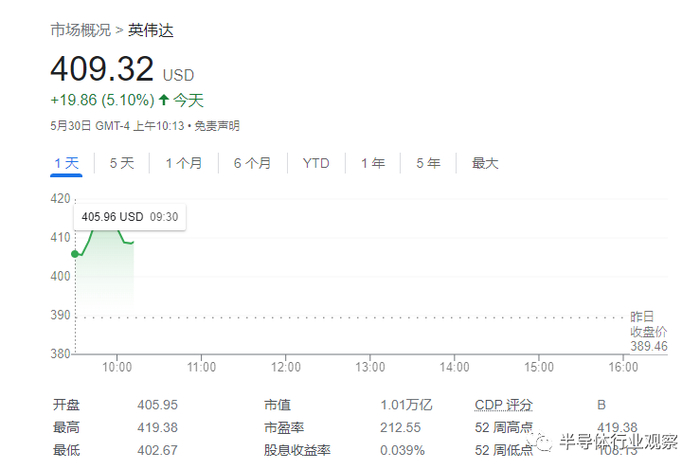Click the 昨日收盘价 389.46 label
Image resolution: width=700 pixels, height=472 pixels.
pyautogui.click(x=649, y=331)
